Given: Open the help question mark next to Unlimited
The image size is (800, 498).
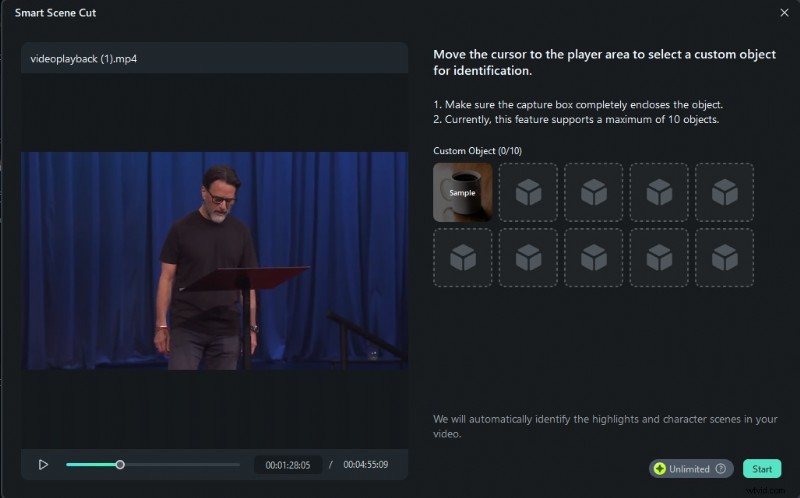Looking at the screenshot, I should tap(720, 469).
